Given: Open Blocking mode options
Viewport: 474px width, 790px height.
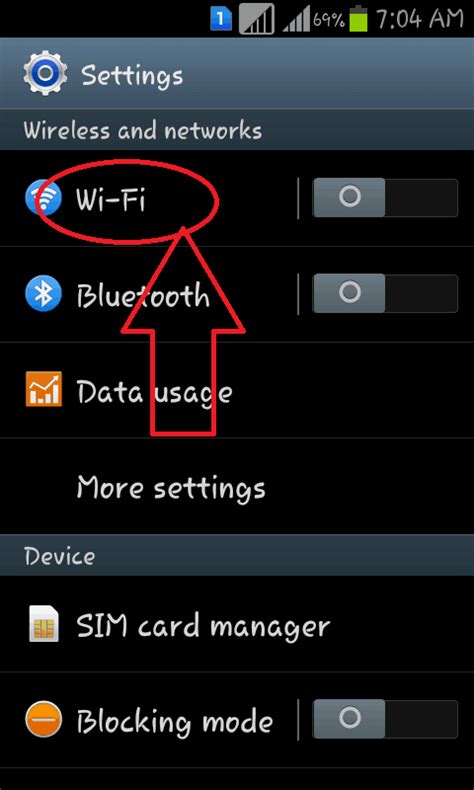Looking at the screenshot, I should point(149,720).
